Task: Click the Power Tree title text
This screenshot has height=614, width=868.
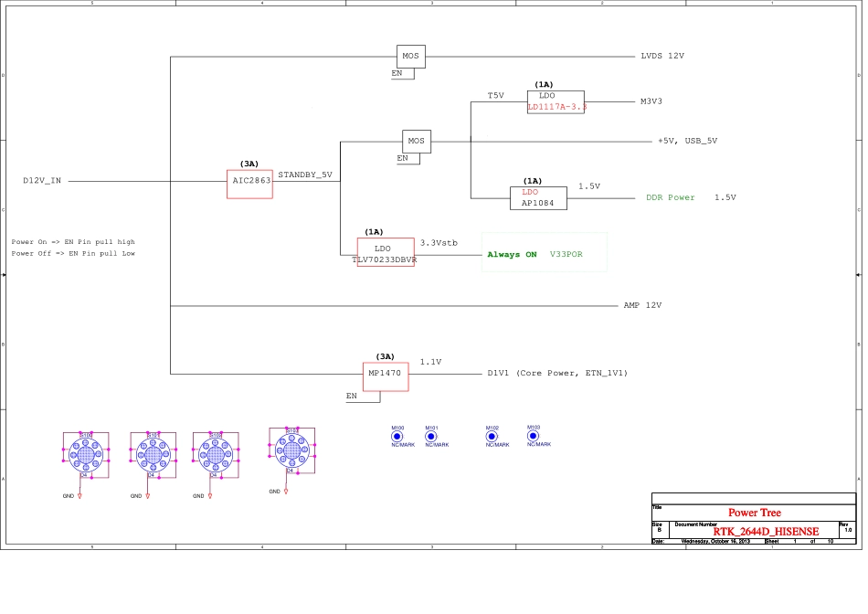Action: (754, 513)
